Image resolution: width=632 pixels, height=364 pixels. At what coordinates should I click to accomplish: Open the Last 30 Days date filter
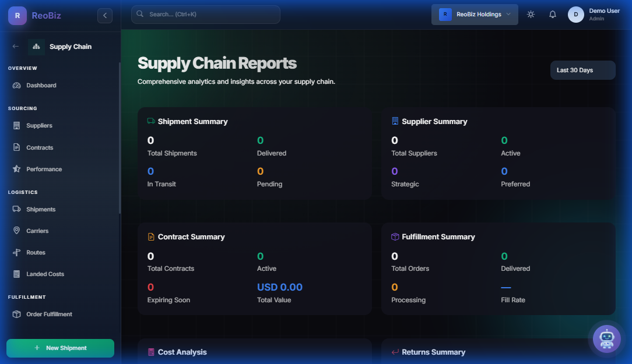pos(582,70)
